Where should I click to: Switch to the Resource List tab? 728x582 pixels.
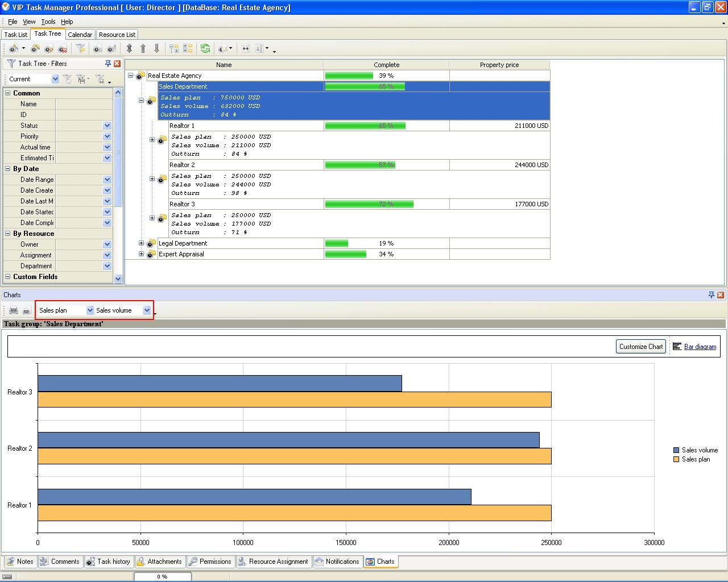click(117, 35)
